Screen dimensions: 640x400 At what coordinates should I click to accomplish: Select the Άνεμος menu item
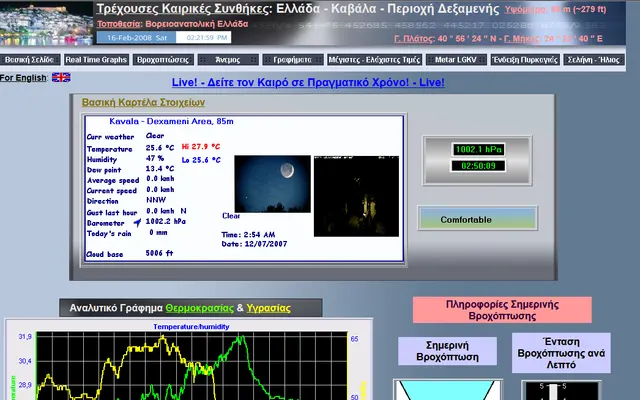[x=228, y=60]
